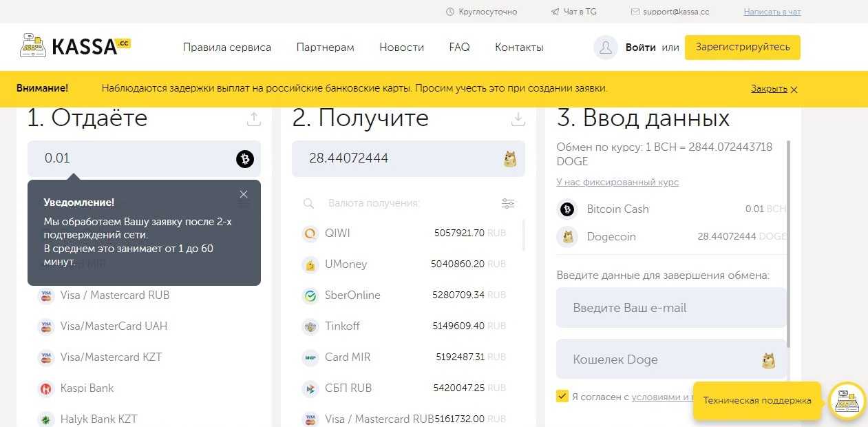
Task: Click the download icon beside Получите
Action: click(x=518, y=119)
